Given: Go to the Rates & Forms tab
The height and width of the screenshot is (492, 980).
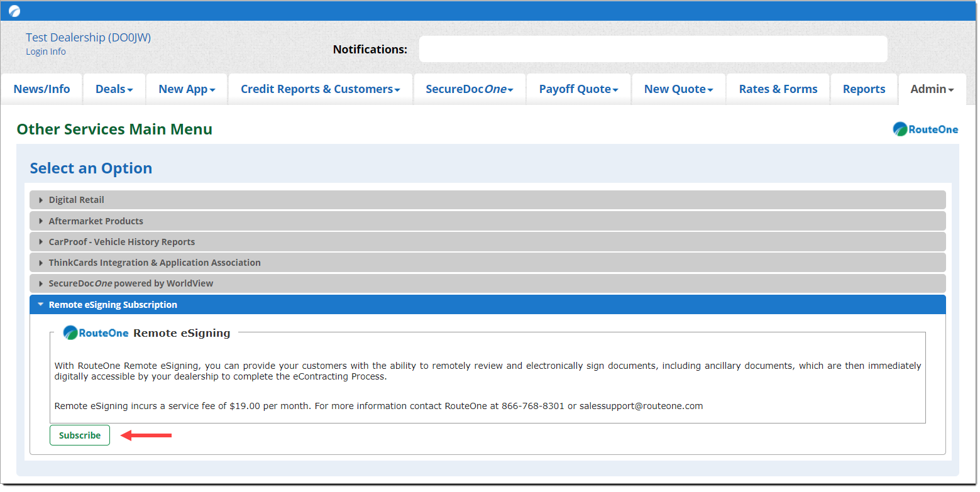Looking at the screenshot, I should 778,89.
